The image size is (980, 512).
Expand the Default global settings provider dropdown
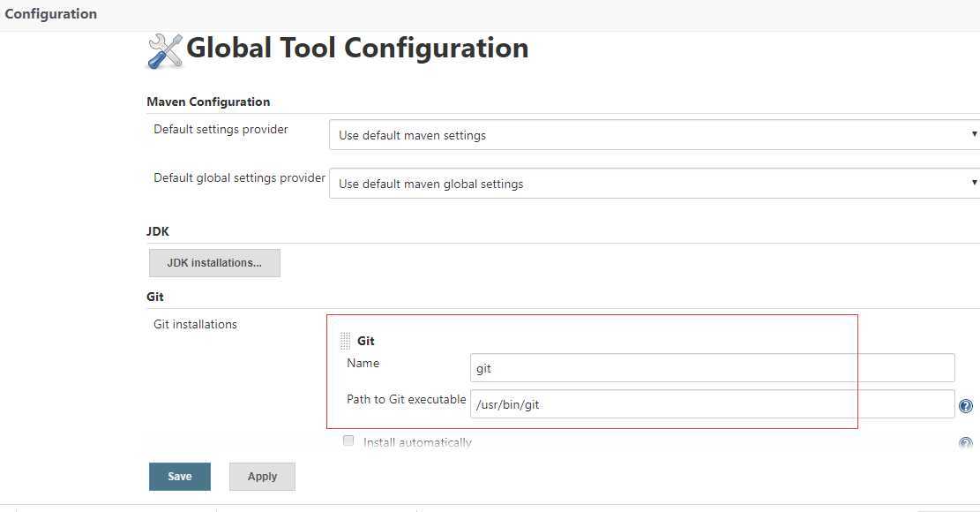655,183
